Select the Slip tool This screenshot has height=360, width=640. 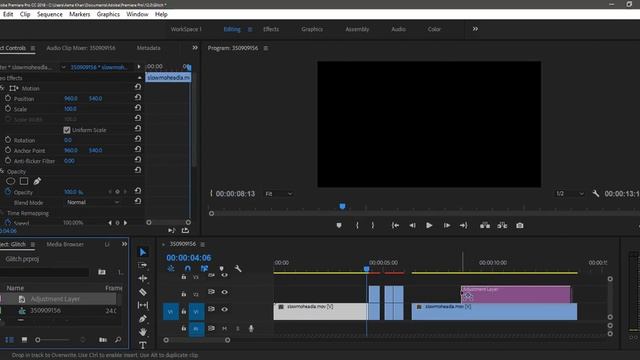coord(142,305)
